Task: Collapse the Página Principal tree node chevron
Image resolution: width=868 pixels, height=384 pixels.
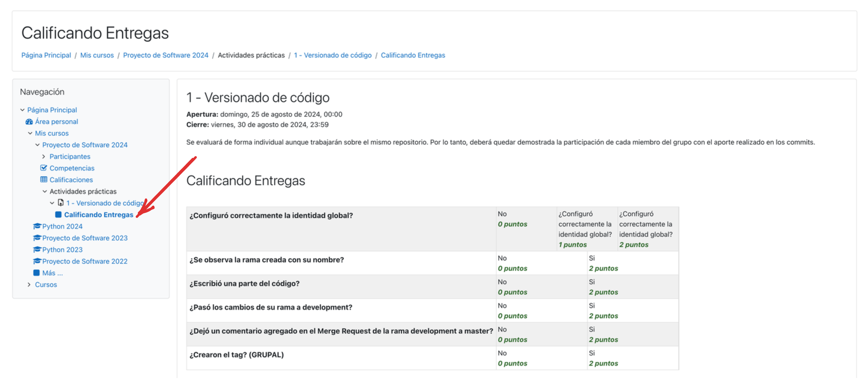Action: (x=22, y=110)
